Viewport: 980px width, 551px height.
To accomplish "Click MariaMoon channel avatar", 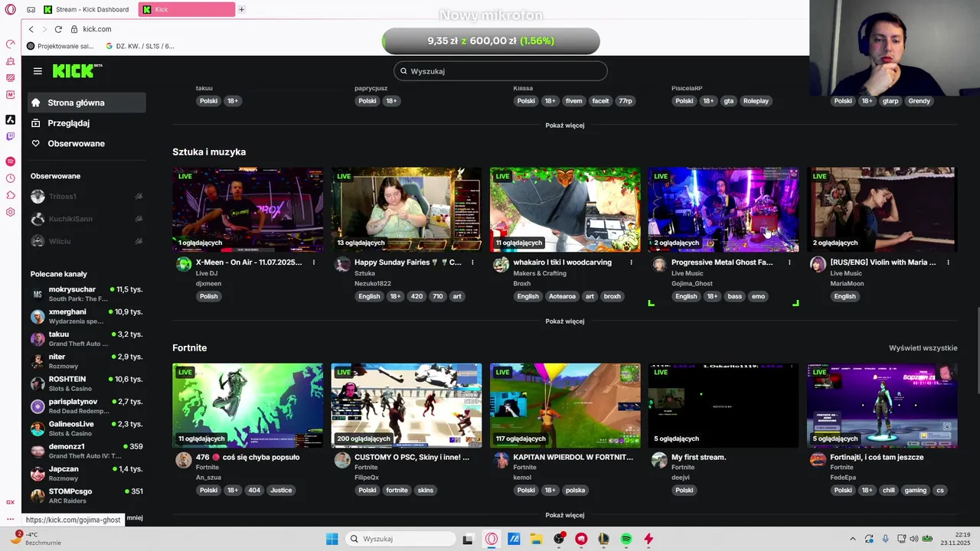I will (x=818, y=265).
